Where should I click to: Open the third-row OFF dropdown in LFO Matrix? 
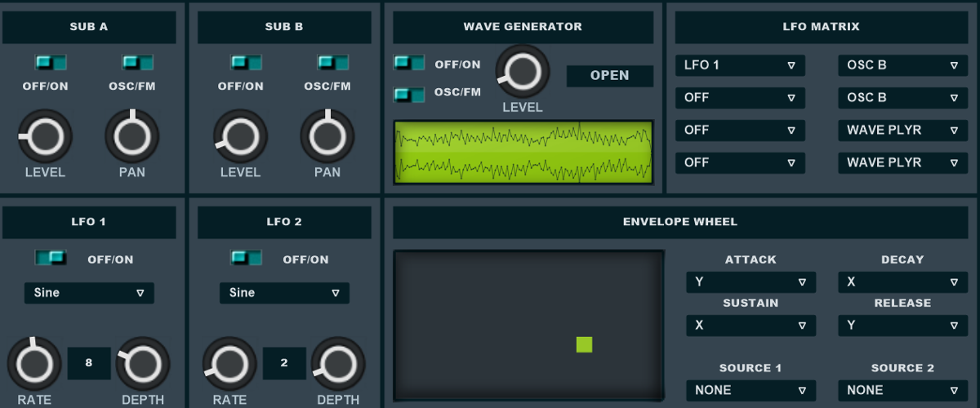pyautogui.click(x=740, y=131)
